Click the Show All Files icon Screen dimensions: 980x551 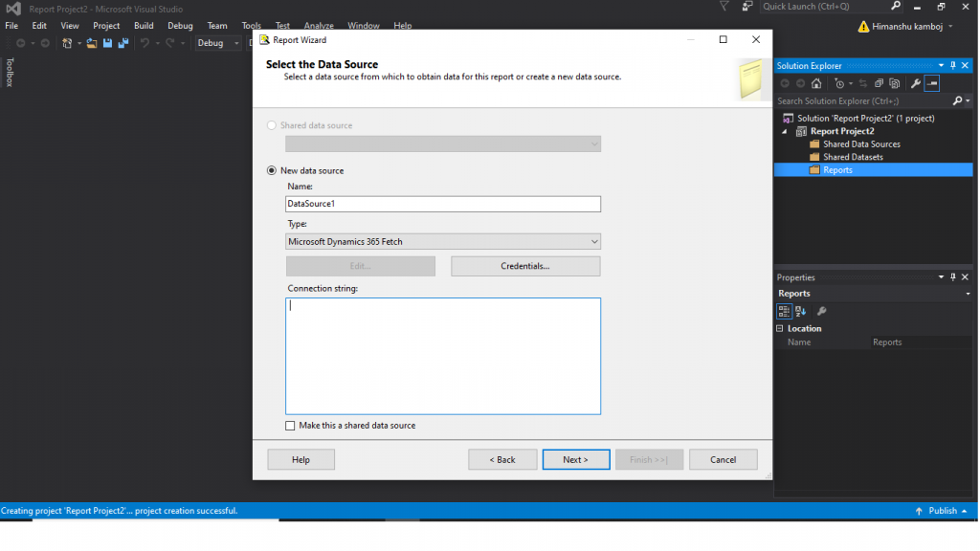tap(895, 83)
